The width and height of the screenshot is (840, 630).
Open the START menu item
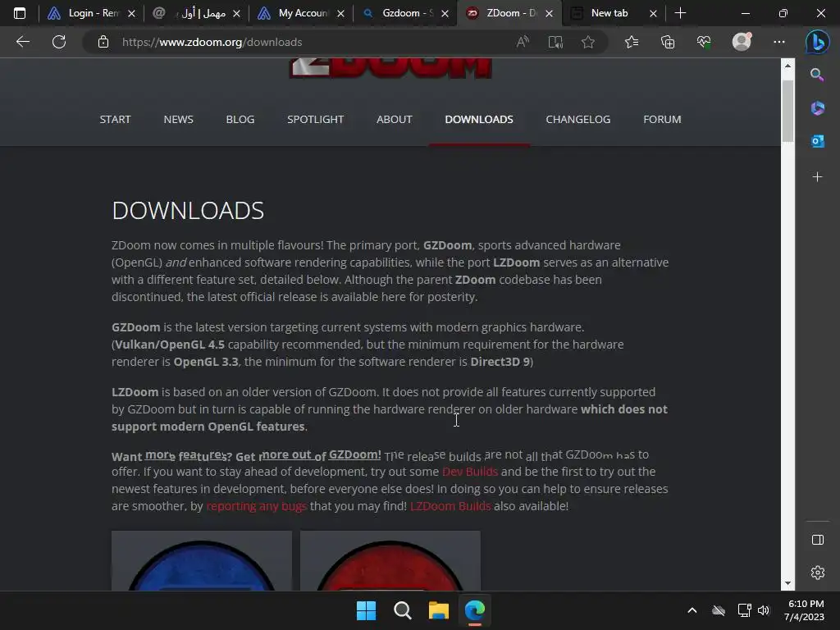[x=115, y=120]
